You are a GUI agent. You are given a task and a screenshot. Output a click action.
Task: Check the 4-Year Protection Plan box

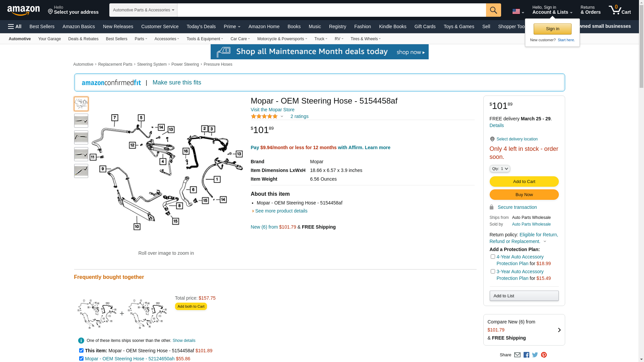493,257
